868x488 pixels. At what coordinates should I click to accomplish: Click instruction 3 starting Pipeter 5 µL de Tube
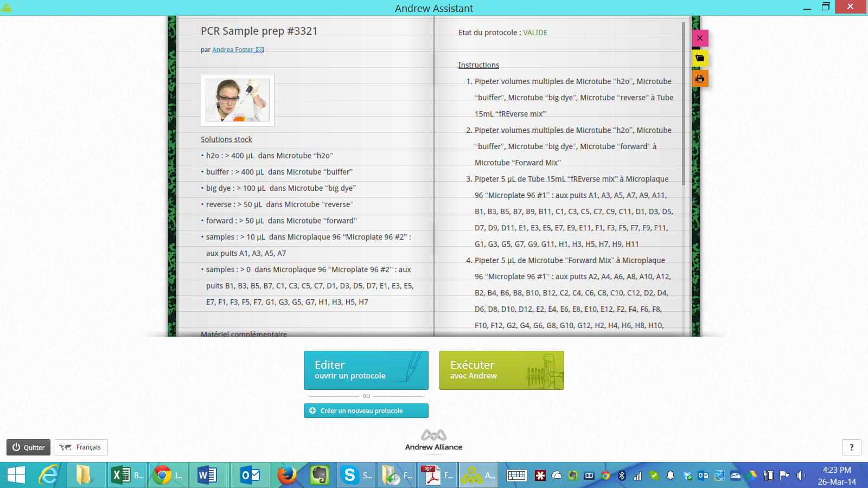pyautogui.click(x=570, y=211)
